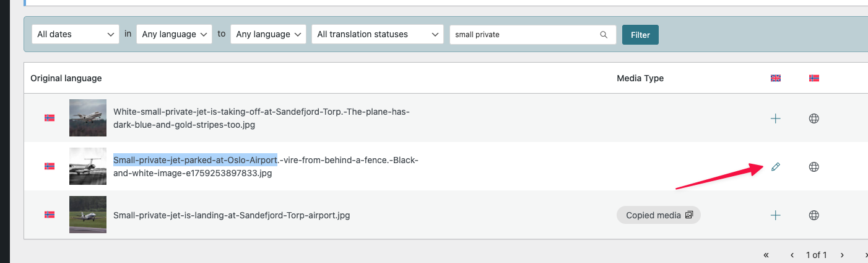The height and width of the screenshot is (263, 868).
Task: Click Norwegian flag column header
Action: pyautogui.click(x=814, y=78)
